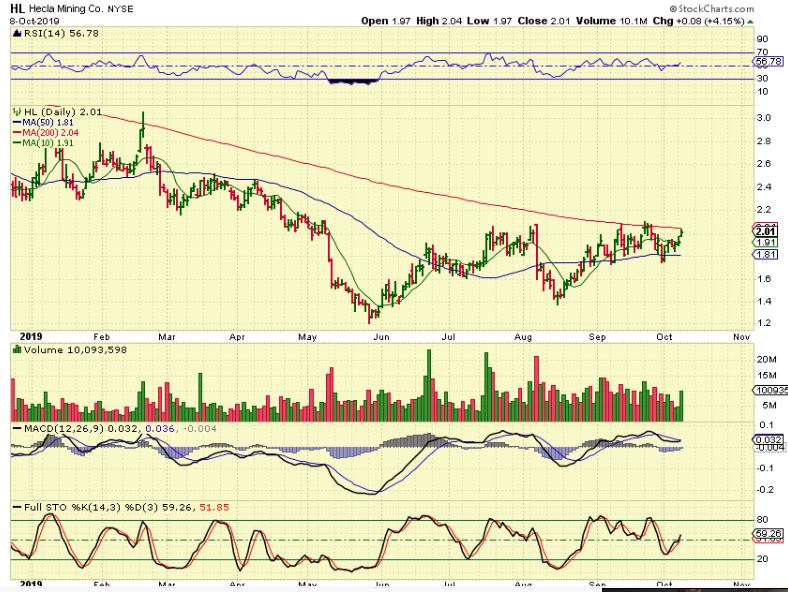
Task: Click the 90 RSI axis label
Action: [x=762, y=39]
